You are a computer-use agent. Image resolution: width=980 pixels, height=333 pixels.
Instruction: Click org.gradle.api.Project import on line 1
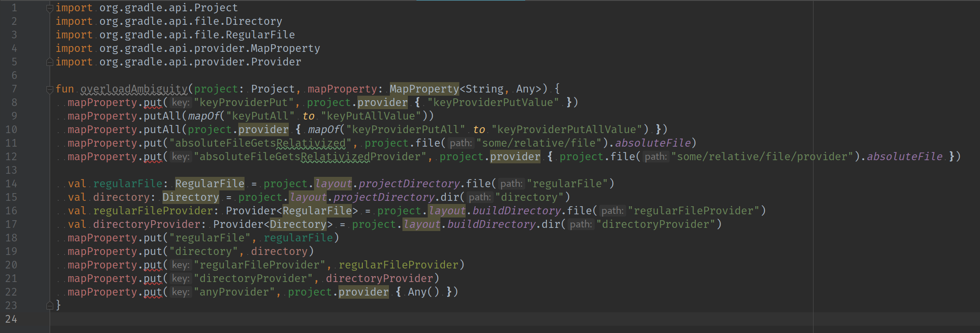point(168,8)
